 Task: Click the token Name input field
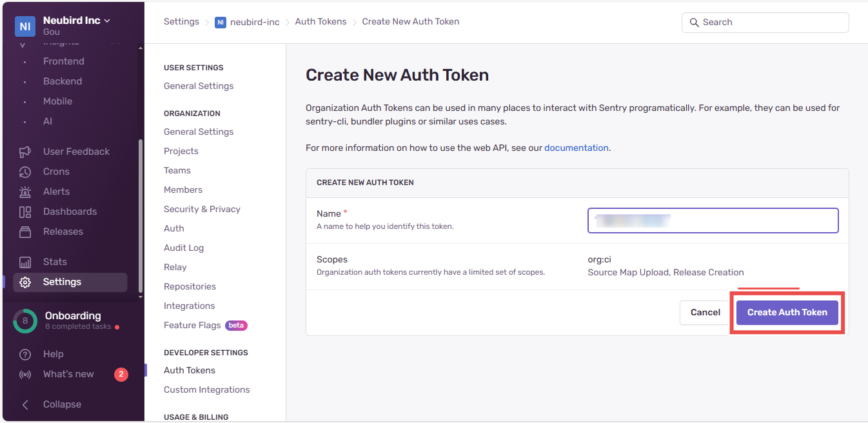[712, 220]
